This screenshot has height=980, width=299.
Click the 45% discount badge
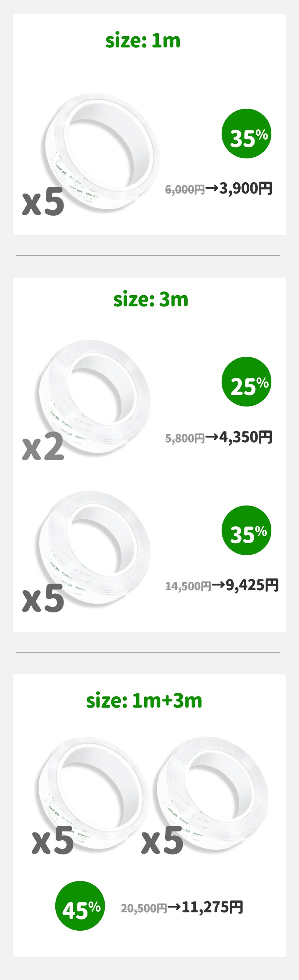tap(80, 907)
